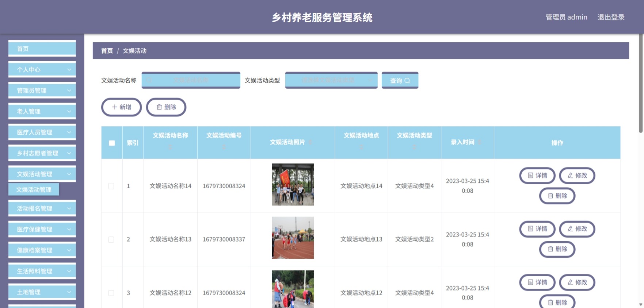Check the checkbox for row 3
Screen dimensions: 644x308
111,293
